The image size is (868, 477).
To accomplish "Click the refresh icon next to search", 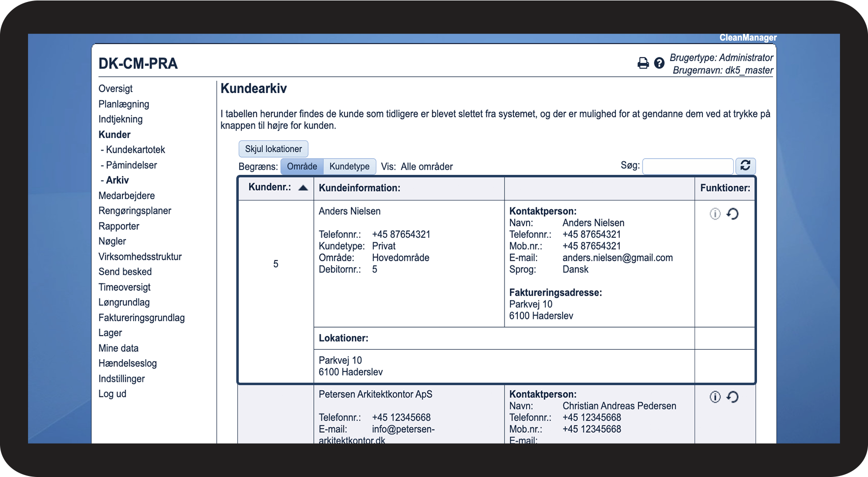I will coord(745,166).
